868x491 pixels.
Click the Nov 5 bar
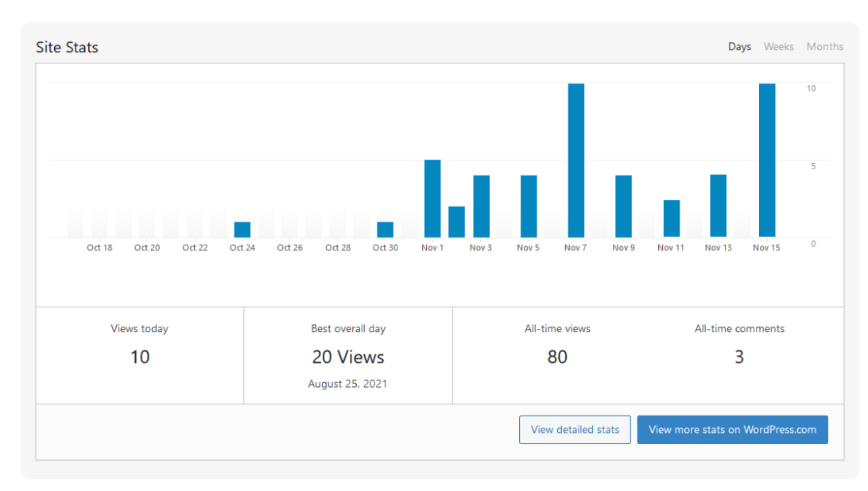tap(527, 207)
